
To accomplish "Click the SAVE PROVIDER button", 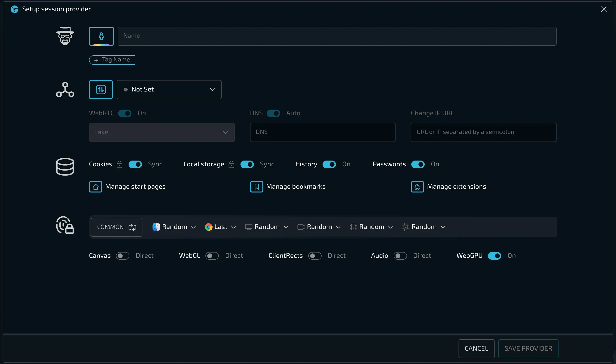I will tap(528, 349).
